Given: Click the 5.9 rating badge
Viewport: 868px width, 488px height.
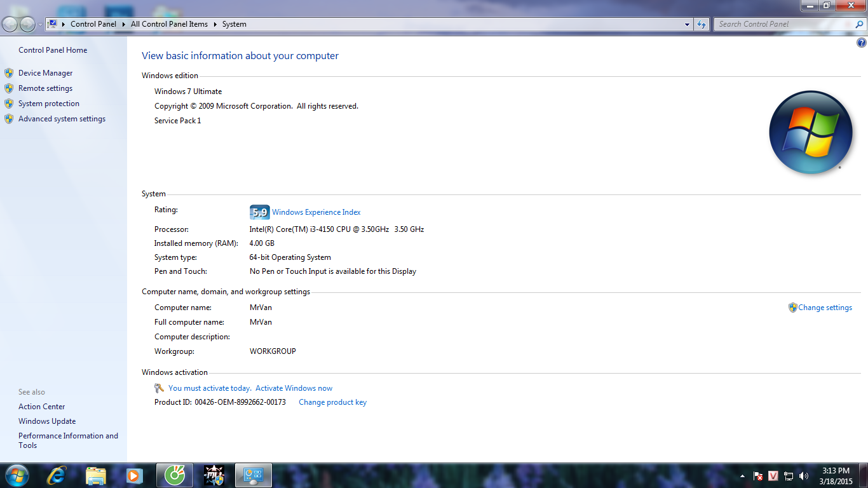Looking at the screenshot, I should pyautogui.click(x=260, y=212).
